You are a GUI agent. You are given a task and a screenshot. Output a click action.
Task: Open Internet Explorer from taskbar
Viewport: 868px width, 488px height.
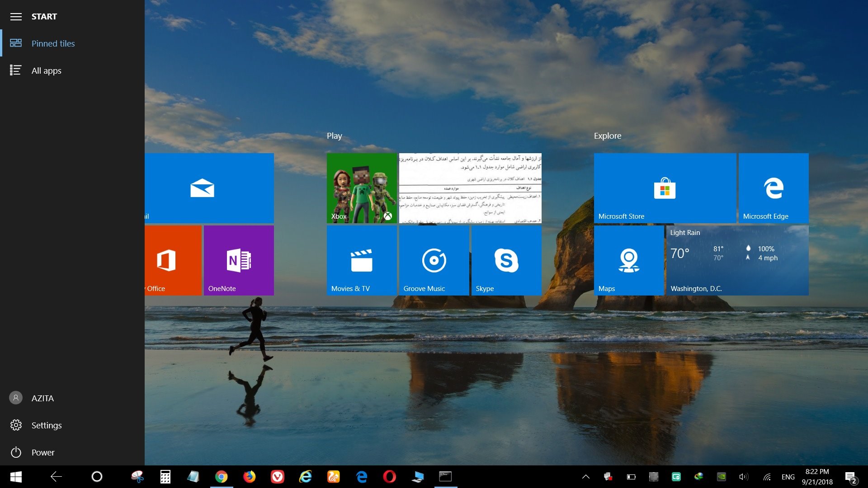(306, 477)
